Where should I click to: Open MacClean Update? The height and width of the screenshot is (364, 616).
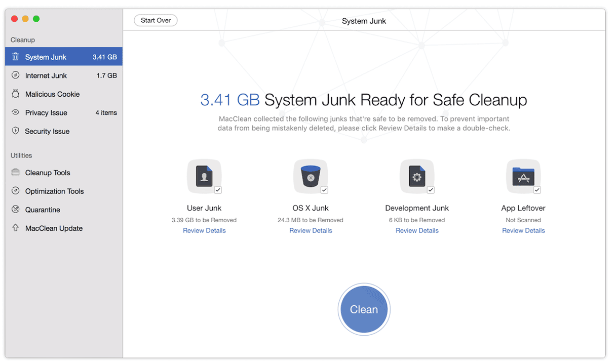coord(64,228)
